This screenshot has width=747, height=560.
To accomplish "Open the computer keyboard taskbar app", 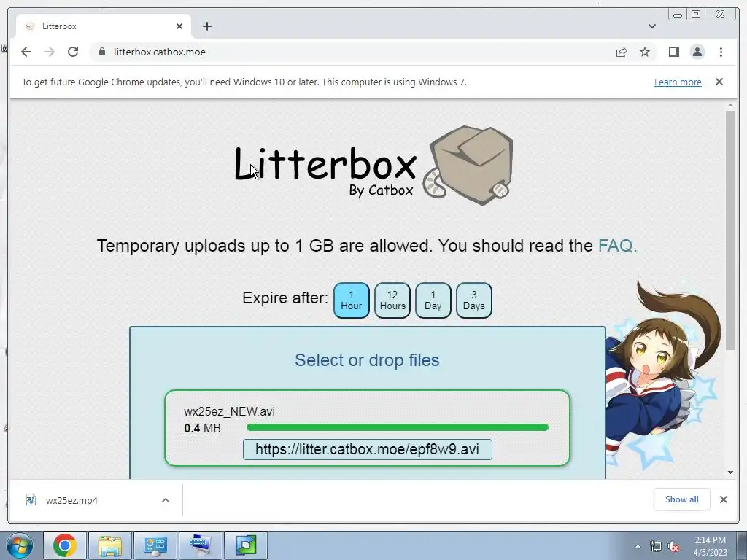I will 200,545.
